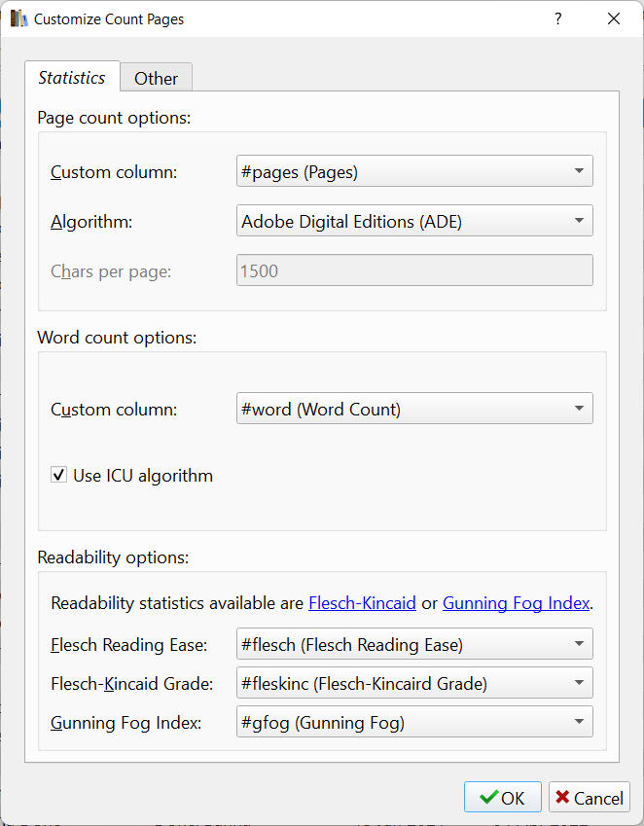Image resolution: width=644 pixels, height=826 pixels.
Task: Open the Flesch-Kincaid Grade column dropdown
Action: pos(414,683)
